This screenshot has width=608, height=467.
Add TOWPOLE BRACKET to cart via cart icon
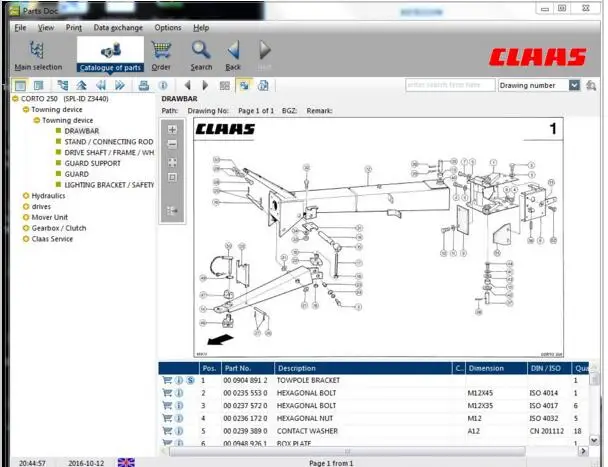pos(166,380)
